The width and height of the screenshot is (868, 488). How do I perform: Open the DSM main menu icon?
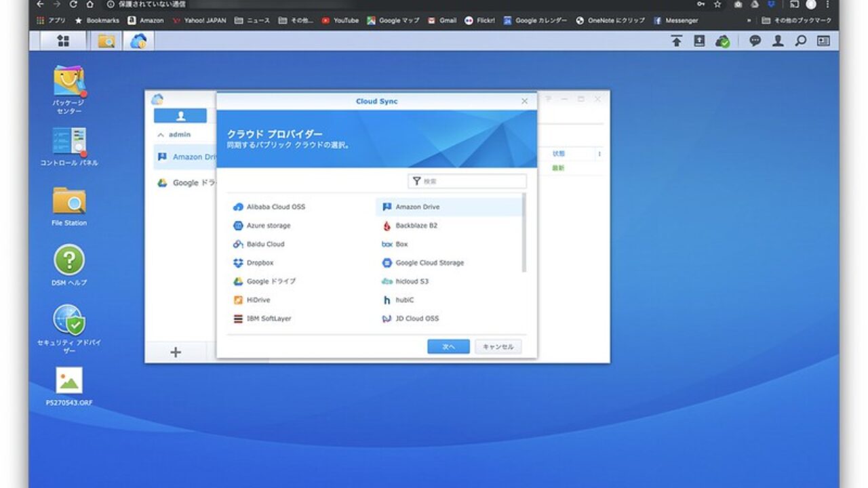pos(63,41)
